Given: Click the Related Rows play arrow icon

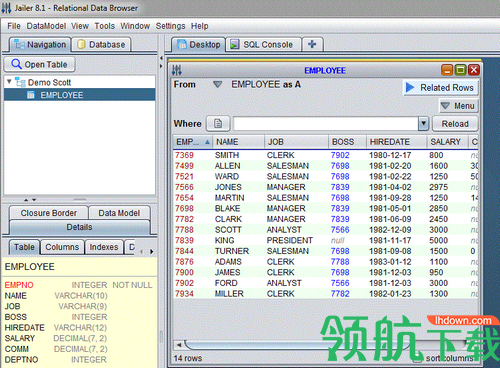Looking at the screenshot, I should 410,88.
